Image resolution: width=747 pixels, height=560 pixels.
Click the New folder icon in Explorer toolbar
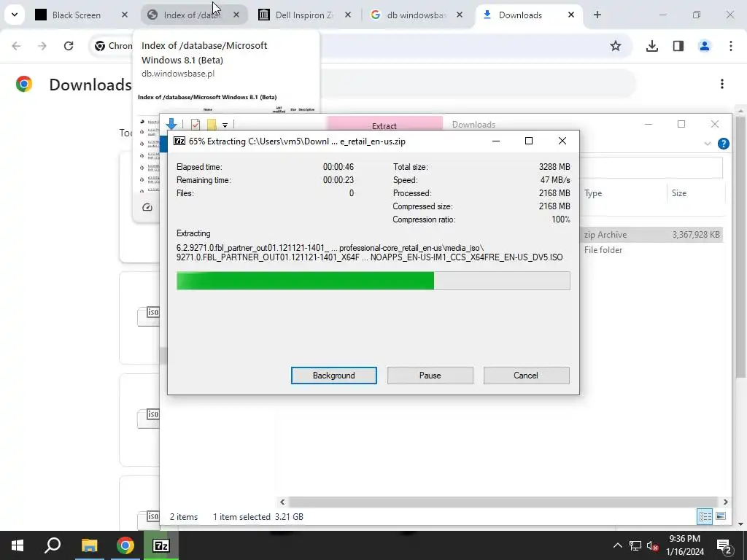click(x=212, y=125)
